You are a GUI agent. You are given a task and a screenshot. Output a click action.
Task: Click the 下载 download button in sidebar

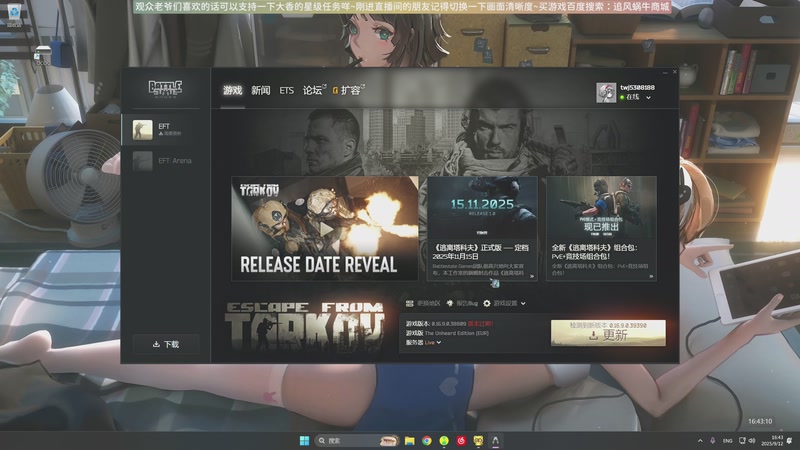[166, 344]
